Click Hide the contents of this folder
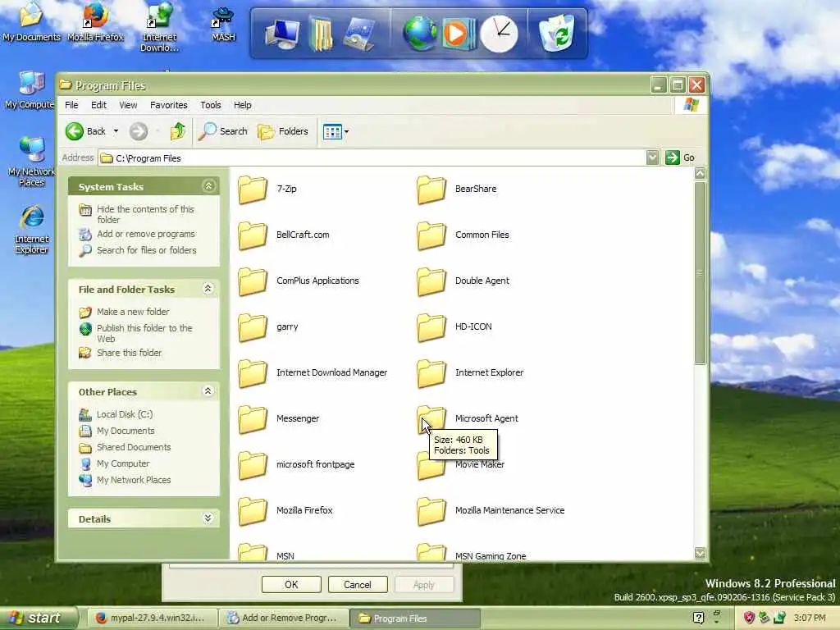The width and height of the screenshot is (840, 630). click(x=145, y=214)
